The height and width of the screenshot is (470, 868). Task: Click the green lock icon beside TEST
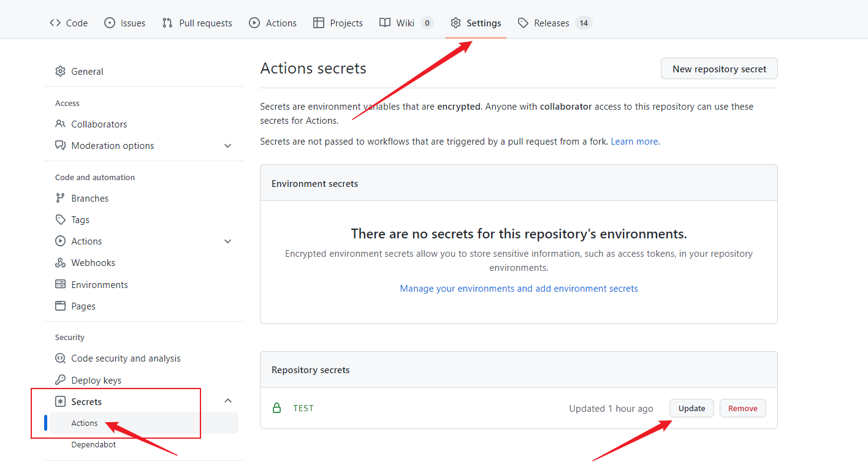click(276, 408)
